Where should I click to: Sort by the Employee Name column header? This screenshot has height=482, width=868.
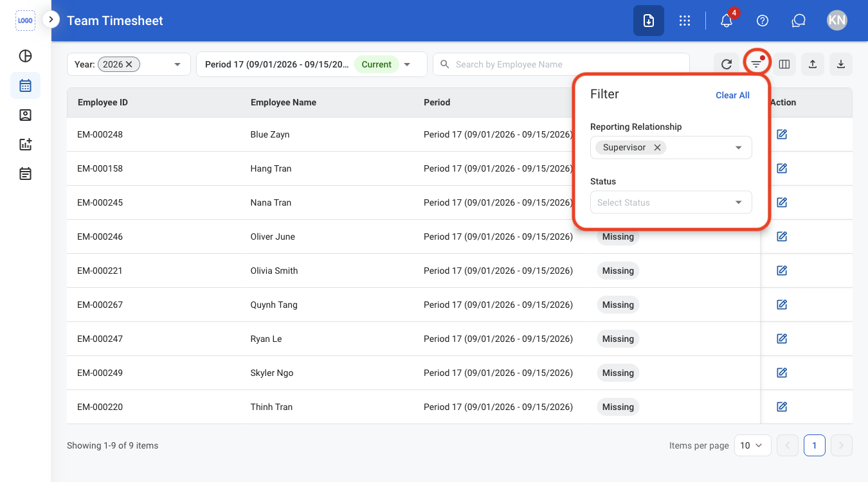[284, 102]
